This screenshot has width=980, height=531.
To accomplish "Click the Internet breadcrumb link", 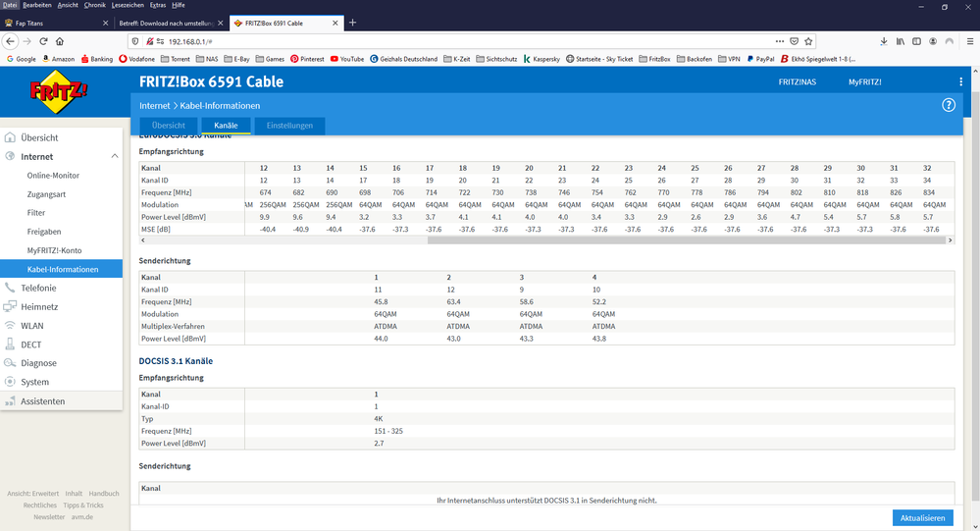I will point(154,106).
